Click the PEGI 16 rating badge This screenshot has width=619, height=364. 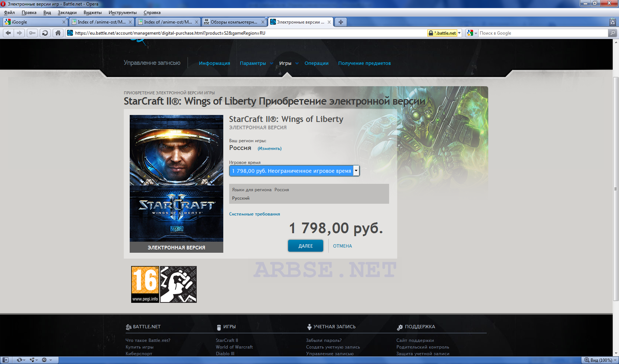coord(145,284)
